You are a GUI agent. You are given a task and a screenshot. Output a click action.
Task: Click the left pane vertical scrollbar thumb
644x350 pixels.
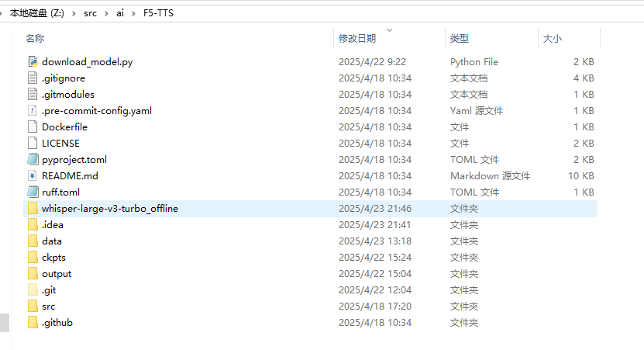5,323
